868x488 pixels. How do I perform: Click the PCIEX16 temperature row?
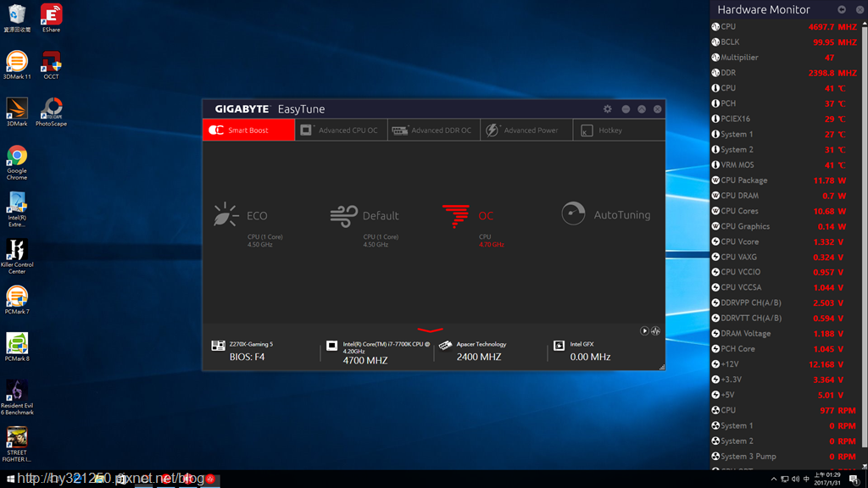click(x=785, y=119)
